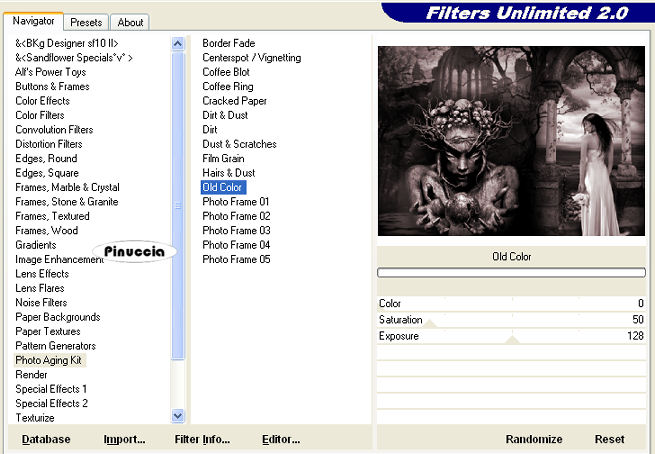Viewport: 655px width, 454px height.
Task: Click the Import... button
Action: (x=124, y=439)
